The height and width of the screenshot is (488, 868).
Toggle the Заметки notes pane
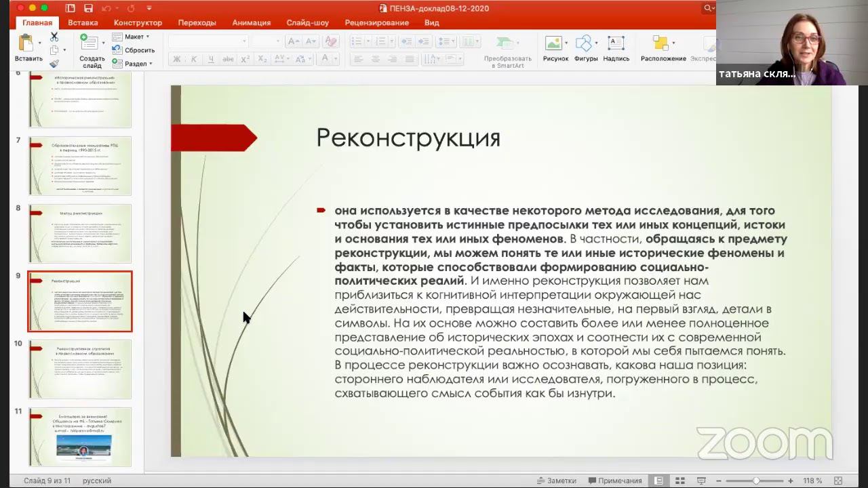pos(556,481)
